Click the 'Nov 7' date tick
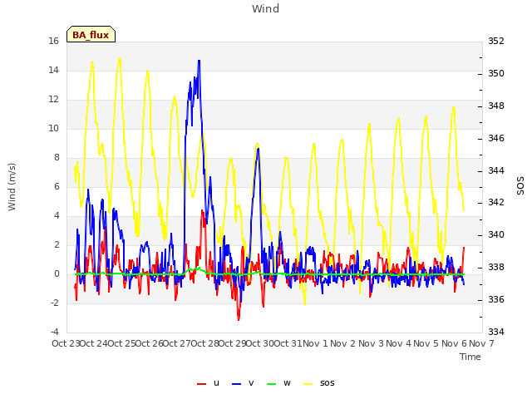Image resolution: width=532 pixels, height=399 pixels. click(481, 343)
